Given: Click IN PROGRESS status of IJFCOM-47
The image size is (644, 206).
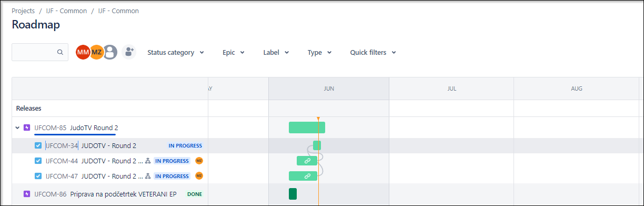Looking at the screenshot, I should point(172,176).
